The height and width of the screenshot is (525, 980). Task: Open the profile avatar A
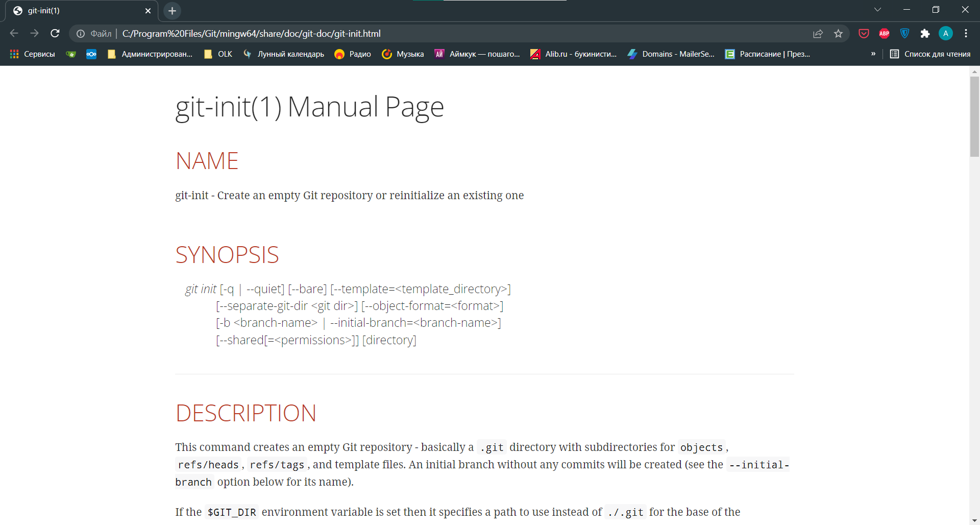click(x=945, y=34)
